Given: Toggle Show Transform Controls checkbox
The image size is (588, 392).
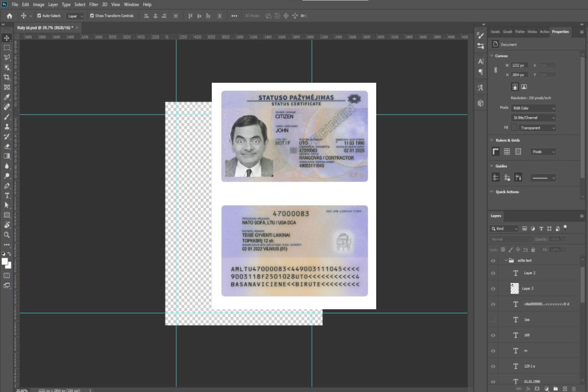Looking at the screenshot, I should coord(92,16).
